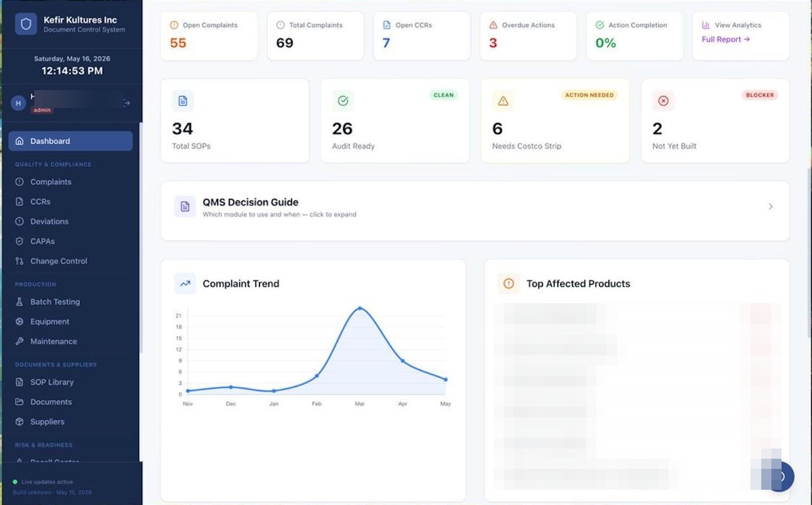The image size is (812, 505).
Task: Expand the QMS Decision Guide with its chevron
Action: click(771, 206)
